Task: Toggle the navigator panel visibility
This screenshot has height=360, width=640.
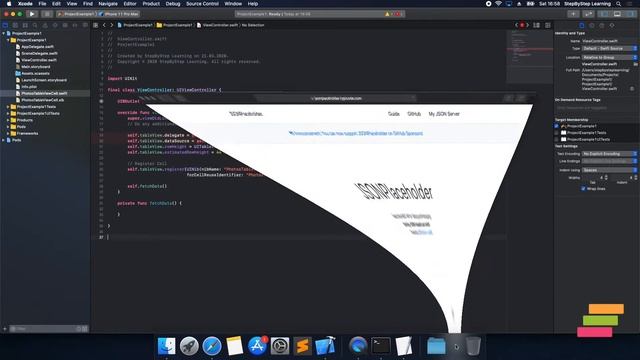Action: [604, 14]
